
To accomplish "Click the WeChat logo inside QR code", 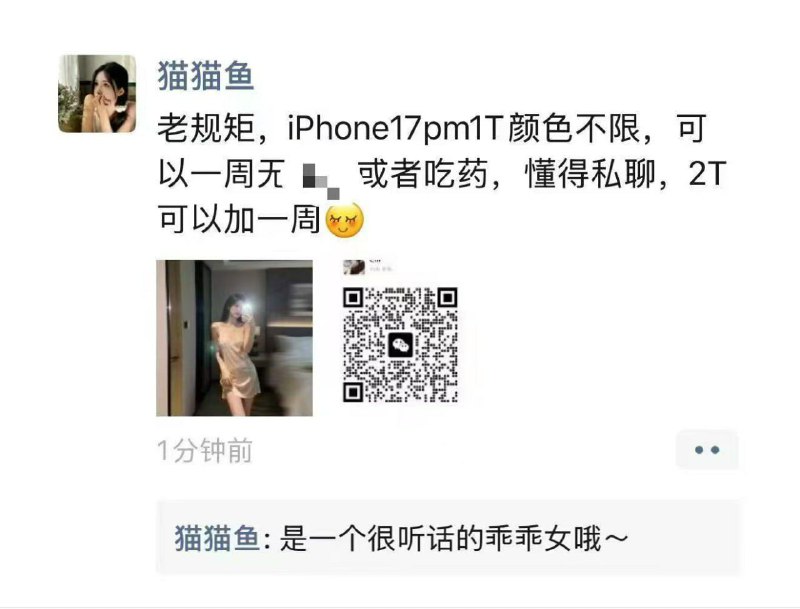I will tap(400, 345).
